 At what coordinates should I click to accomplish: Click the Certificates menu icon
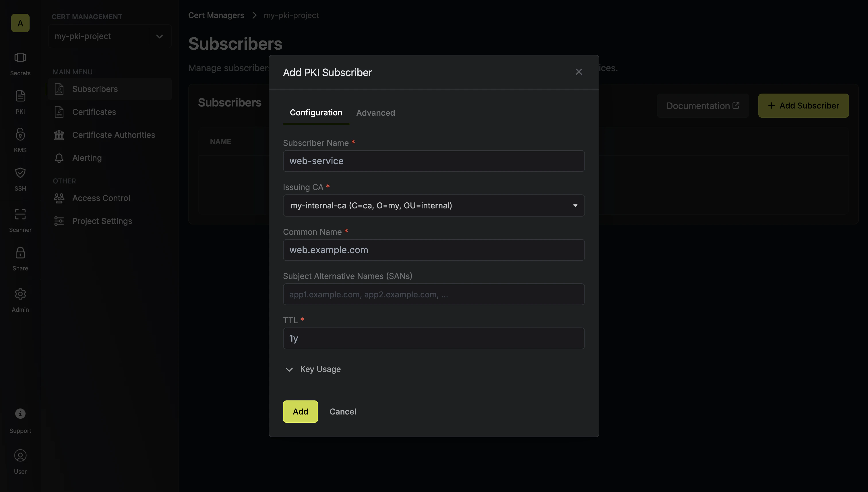59,112
